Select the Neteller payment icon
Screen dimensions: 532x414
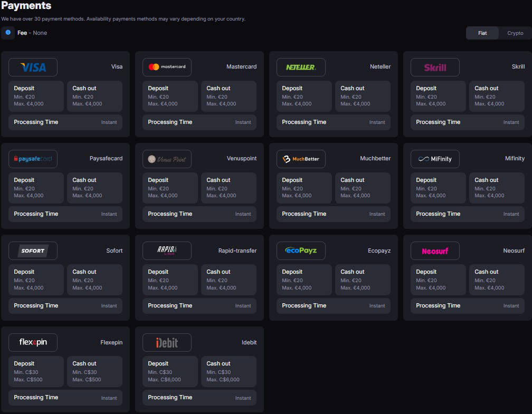tap(301, 67)
